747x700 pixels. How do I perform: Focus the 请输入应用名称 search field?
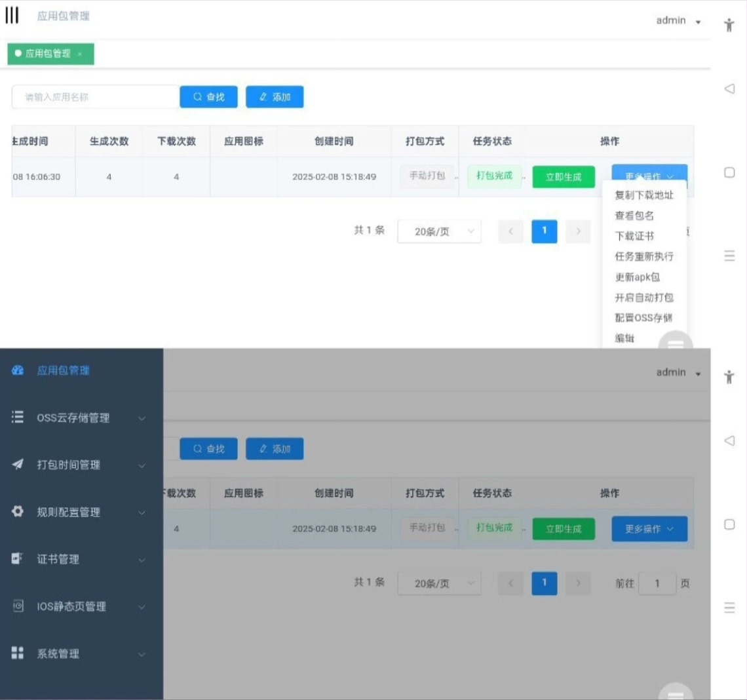[95, 97]
